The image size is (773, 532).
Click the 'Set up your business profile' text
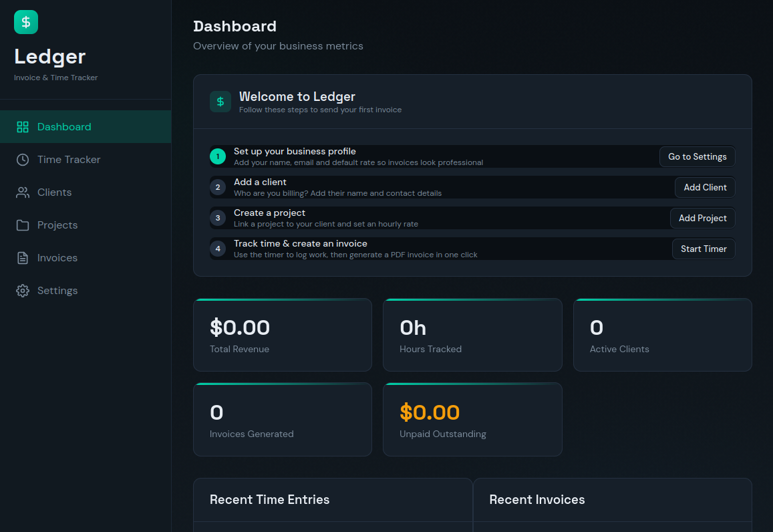pos(295,151)
